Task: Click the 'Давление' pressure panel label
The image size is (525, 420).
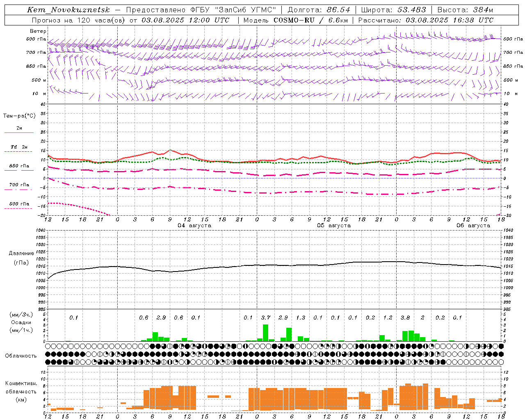Action: click(x=21, y=253)
